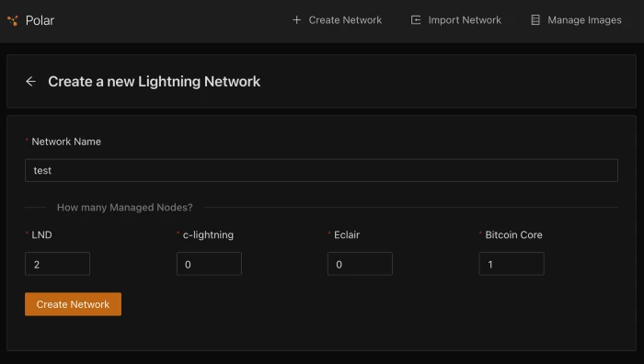Screen dimensions: 644x364
Task: Select the c-lightning node count field
Action: click(209, 264)
